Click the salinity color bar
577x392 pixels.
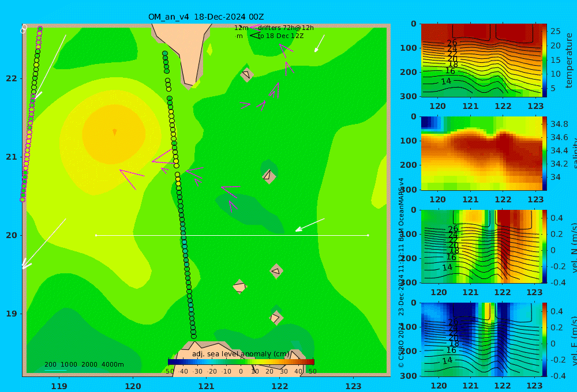pos(545,153)
